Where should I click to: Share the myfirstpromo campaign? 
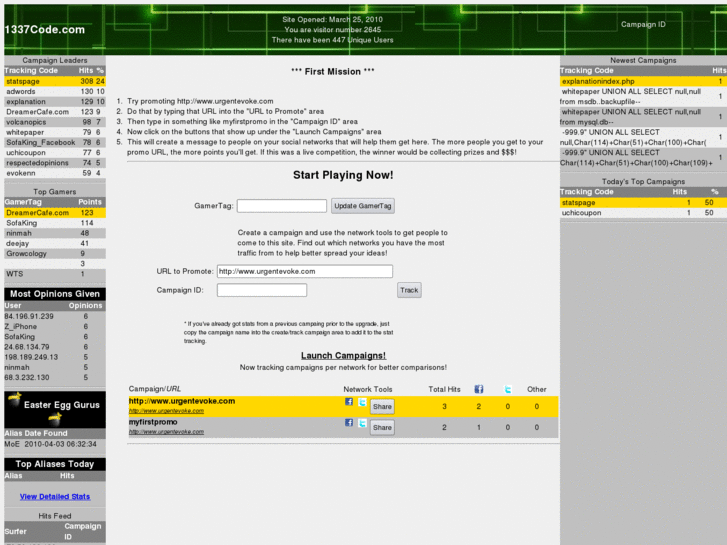pos(382,428)
